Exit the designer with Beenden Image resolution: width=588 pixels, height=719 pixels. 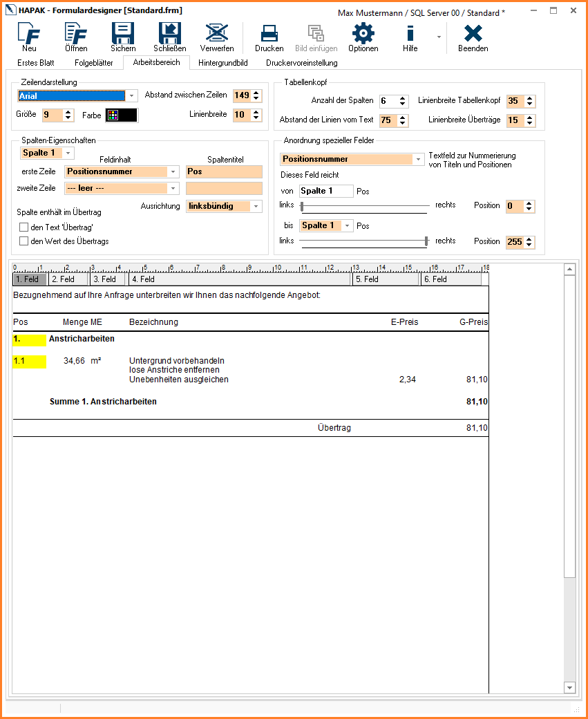tap(473, 35)
